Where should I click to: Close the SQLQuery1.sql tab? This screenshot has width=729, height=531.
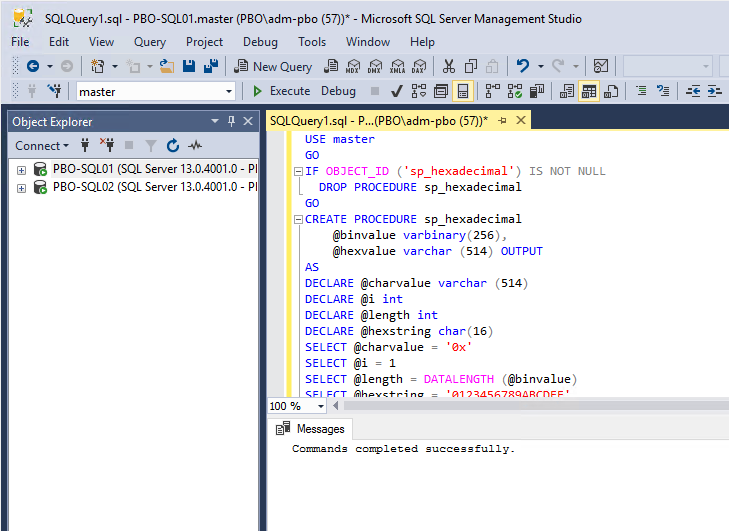click(x=521, y=121)
